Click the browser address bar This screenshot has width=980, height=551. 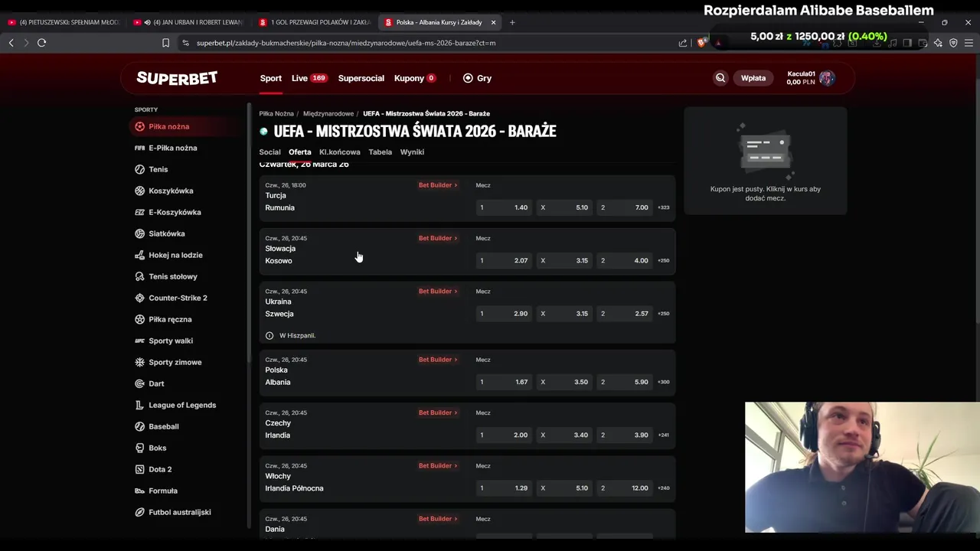[x=425, y=43]
